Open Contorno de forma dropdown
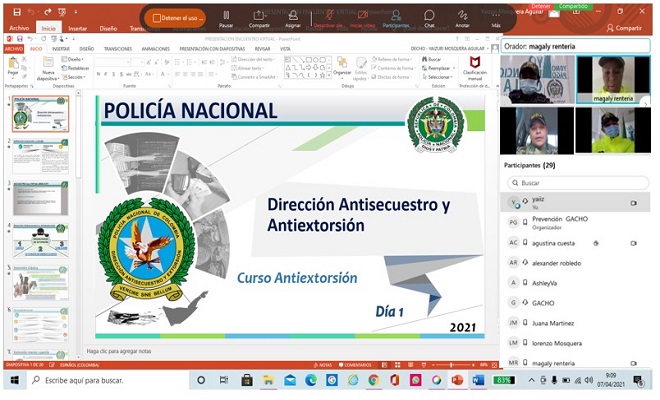The height and width of the screenshot is (400, 660). 392,68
